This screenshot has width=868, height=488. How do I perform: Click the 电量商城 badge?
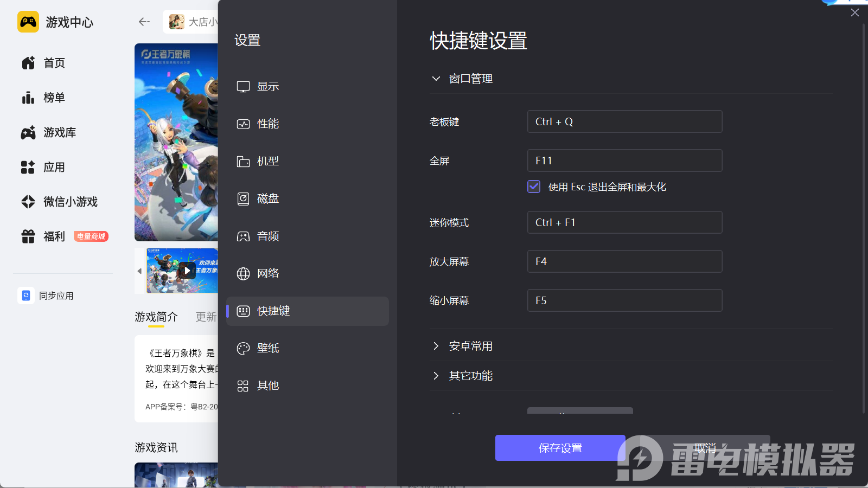click(x=91, y=236)
